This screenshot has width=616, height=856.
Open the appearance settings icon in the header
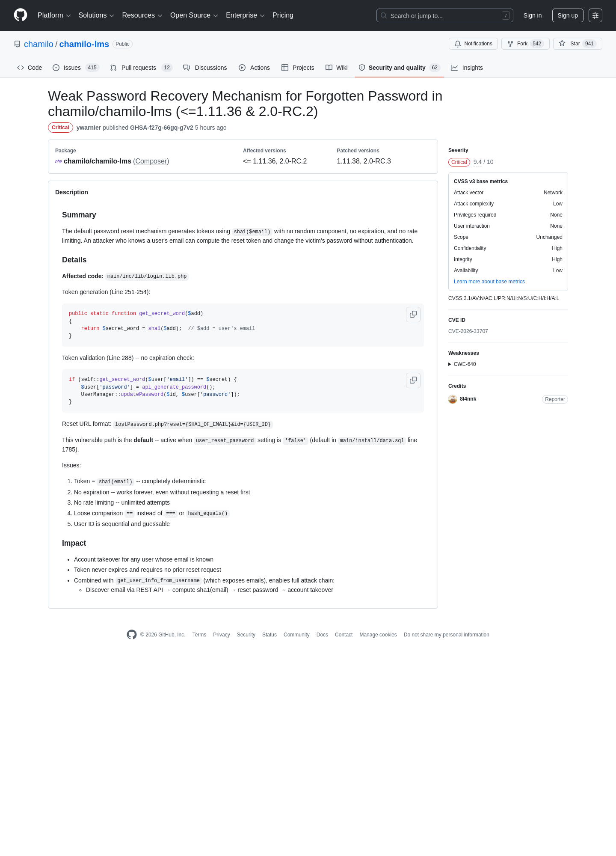point(595,15)
